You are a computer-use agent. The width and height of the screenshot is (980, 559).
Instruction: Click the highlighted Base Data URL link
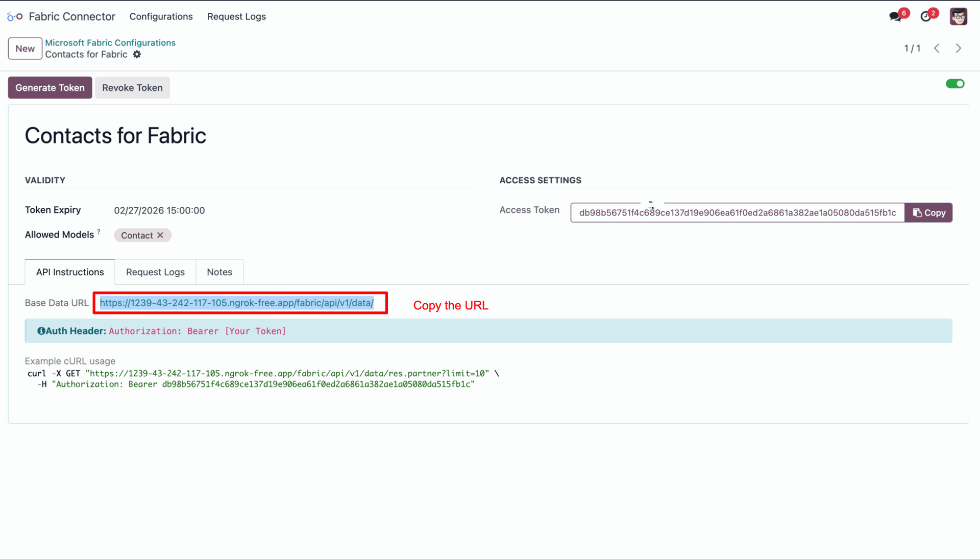point(236,303)
